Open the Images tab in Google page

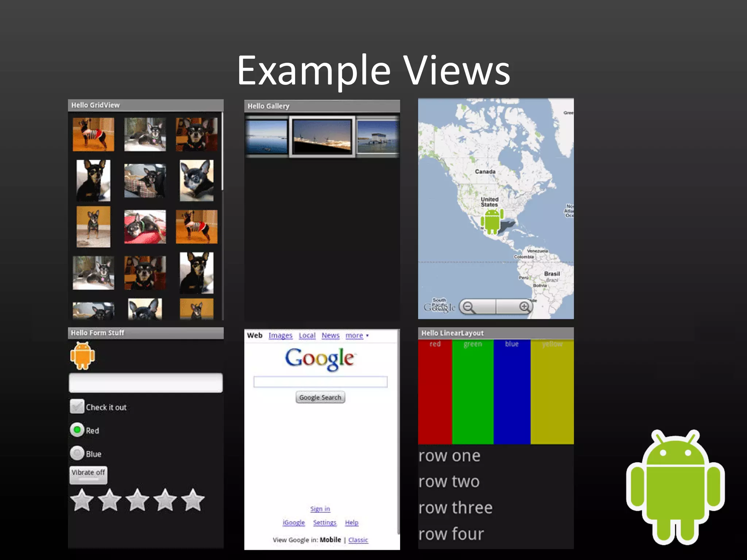pos(280,335)
